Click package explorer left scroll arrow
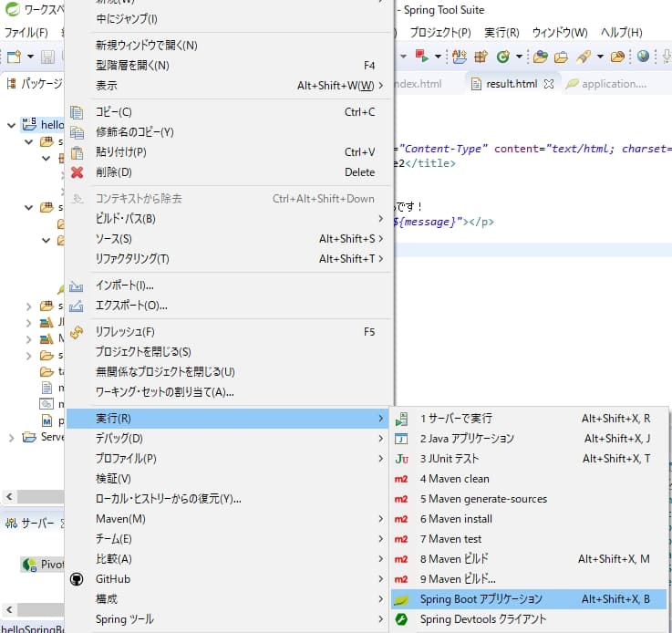 click(9, 497)
